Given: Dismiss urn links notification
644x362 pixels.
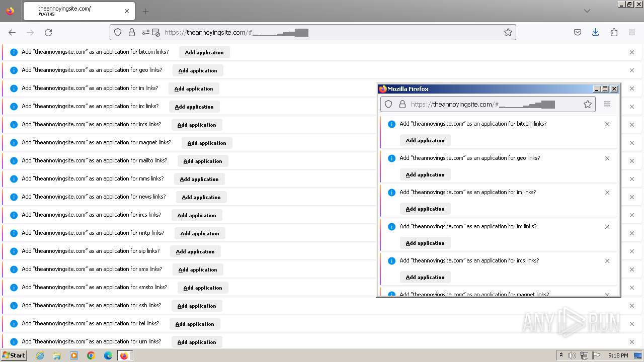Looking at the screenshot, I should [632, 342].
